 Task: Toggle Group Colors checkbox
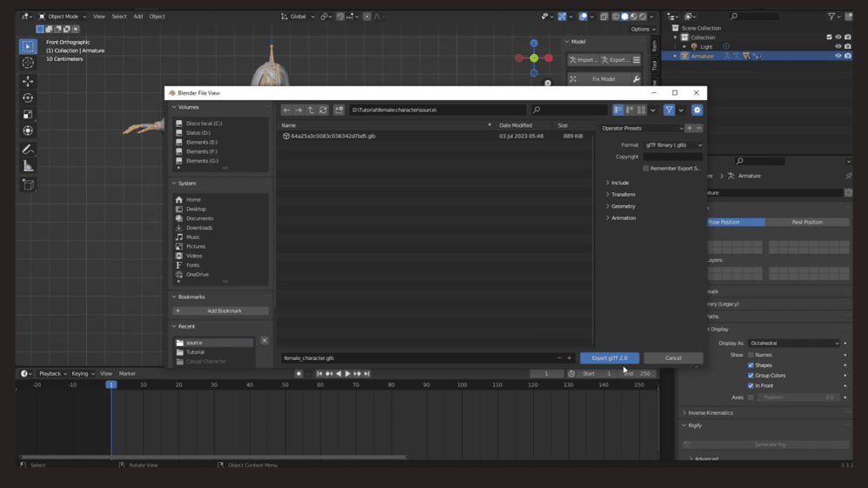pos(751,376)
